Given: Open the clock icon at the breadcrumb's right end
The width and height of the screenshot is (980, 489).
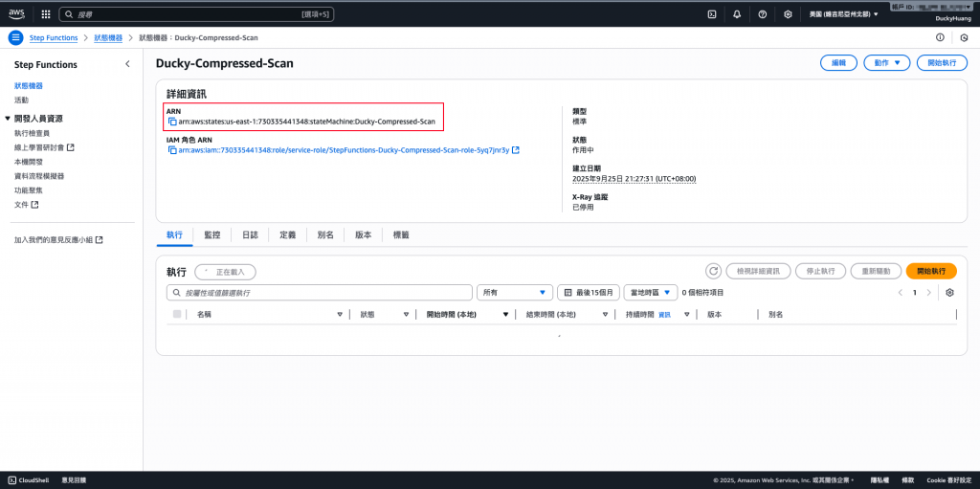Looking at the screenshot, I should click(964, 37).
